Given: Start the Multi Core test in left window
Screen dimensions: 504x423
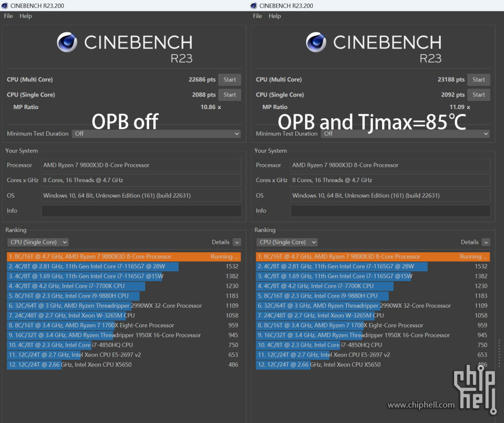Looking at the screenshot, I should 230,79.
